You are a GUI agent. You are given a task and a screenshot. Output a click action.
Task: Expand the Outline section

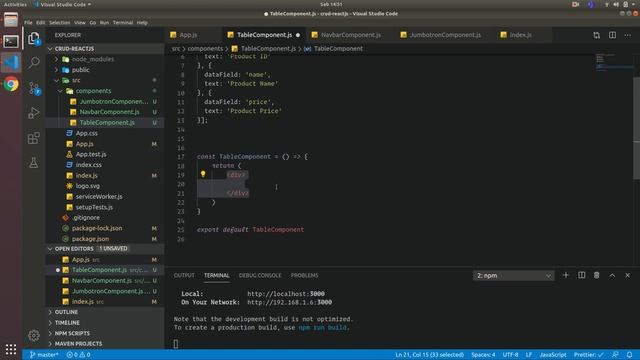pos(66,312)
